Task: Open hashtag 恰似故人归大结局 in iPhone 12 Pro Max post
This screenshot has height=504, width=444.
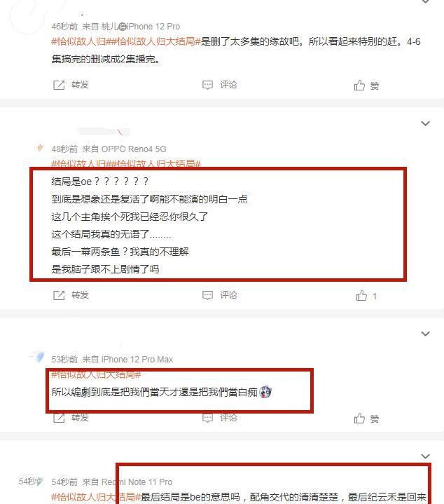Action: (96, 374)
